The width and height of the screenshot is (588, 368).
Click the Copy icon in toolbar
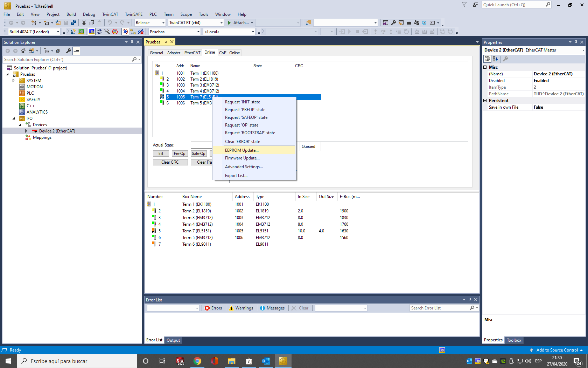[x=92, y=23]
